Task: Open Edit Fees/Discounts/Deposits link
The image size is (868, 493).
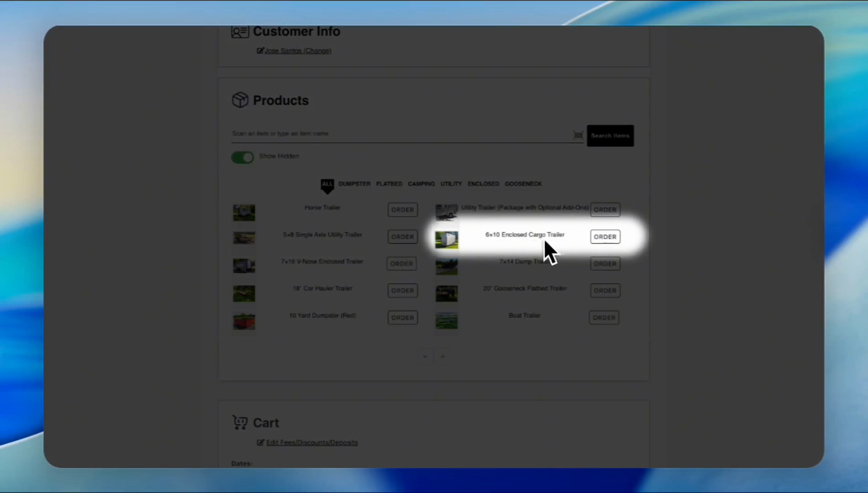Action: click(x=312, y=442)
